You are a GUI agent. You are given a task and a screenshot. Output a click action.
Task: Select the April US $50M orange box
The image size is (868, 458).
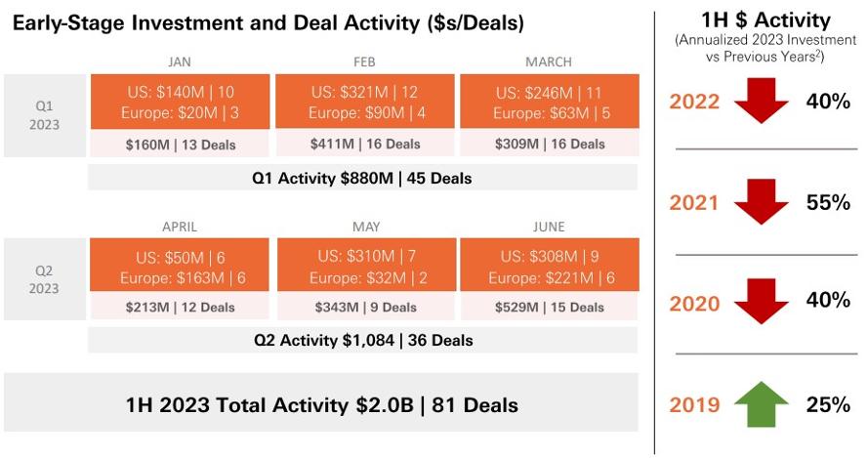point(180,265)
